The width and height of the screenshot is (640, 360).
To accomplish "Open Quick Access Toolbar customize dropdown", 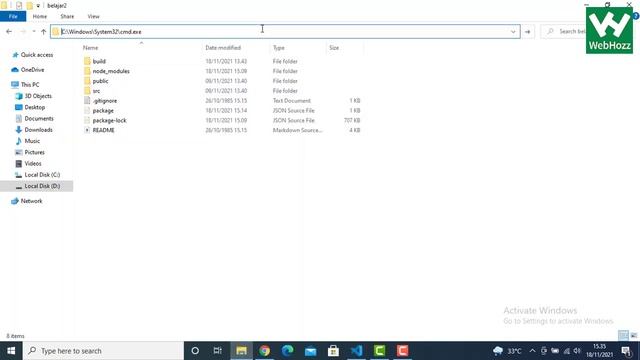I will coord(38,6).
